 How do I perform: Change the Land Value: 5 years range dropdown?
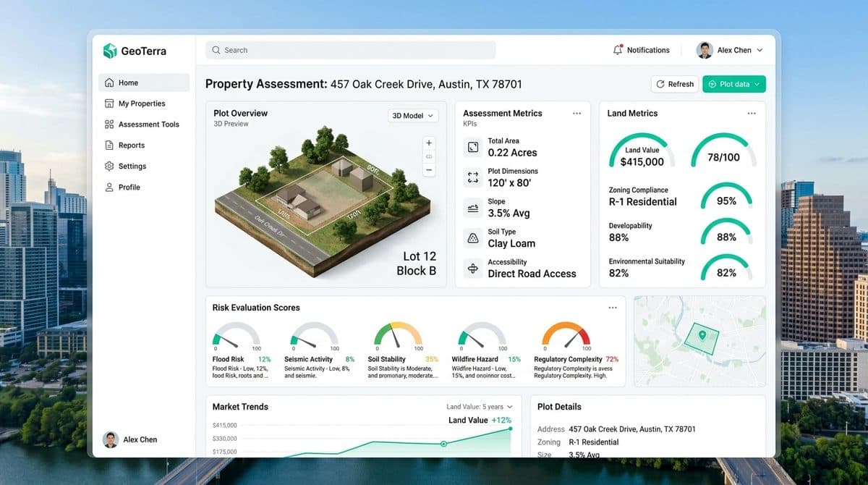(480, 407)
